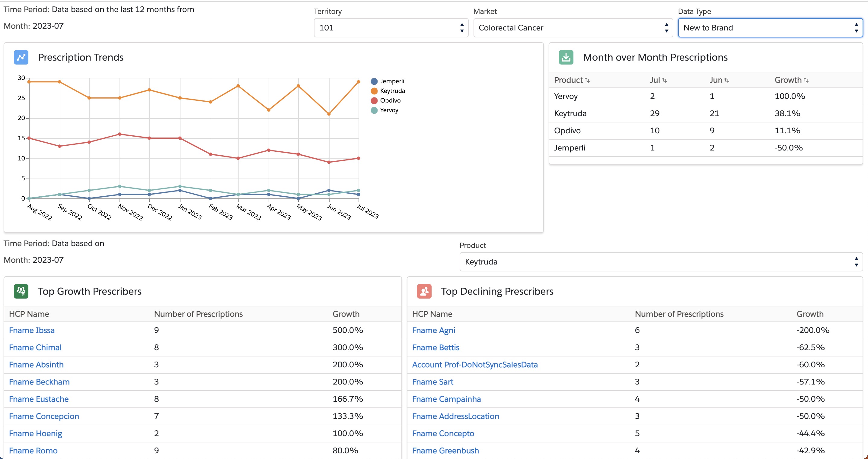This screenshot has height=459, width=868.
Task: Open the Fname Ibssa prescriber link
Action: [32, 330]
